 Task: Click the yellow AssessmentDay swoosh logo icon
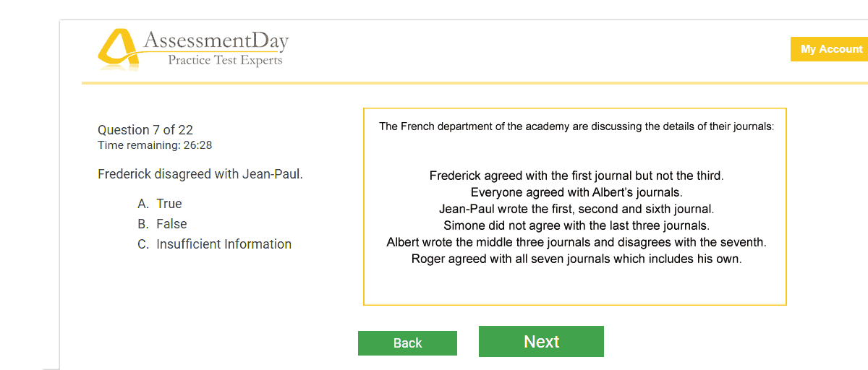pyautogui.click(x=118, y=49)
